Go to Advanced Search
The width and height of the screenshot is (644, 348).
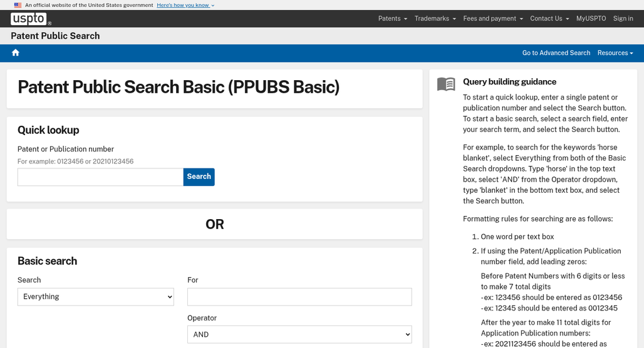(556, 53)
